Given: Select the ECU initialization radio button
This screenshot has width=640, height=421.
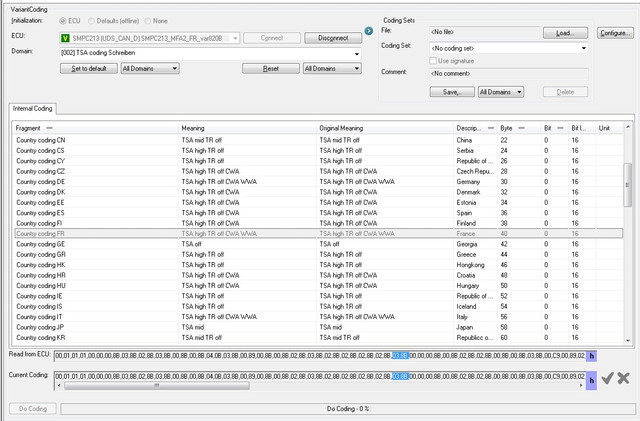Looking at the screenshot, I should tap(63, 21).
